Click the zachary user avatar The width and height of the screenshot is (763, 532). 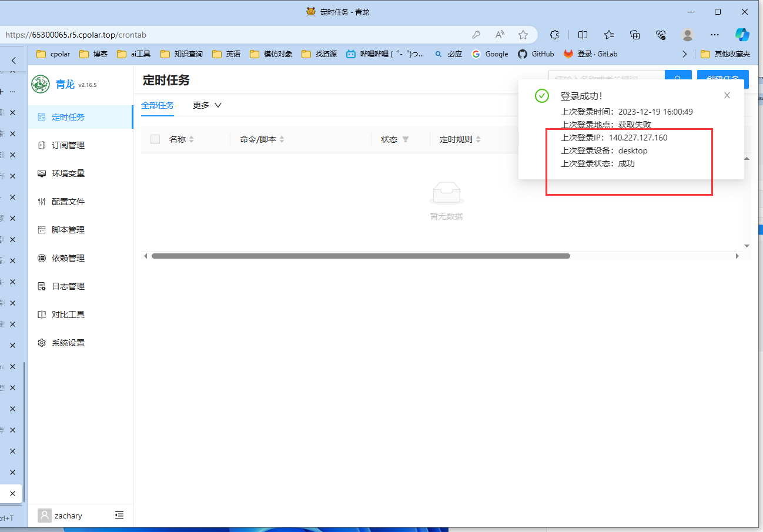[x=45, y=516]
